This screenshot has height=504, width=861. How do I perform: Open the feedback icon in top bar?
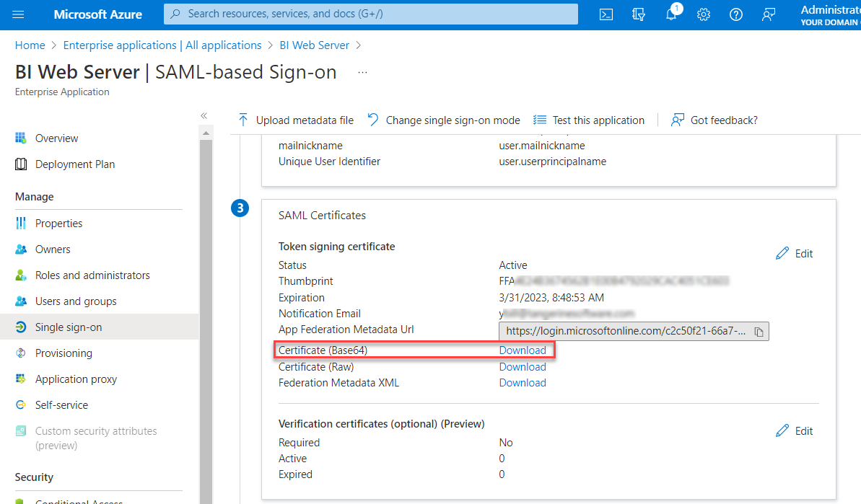coord(769,14)
